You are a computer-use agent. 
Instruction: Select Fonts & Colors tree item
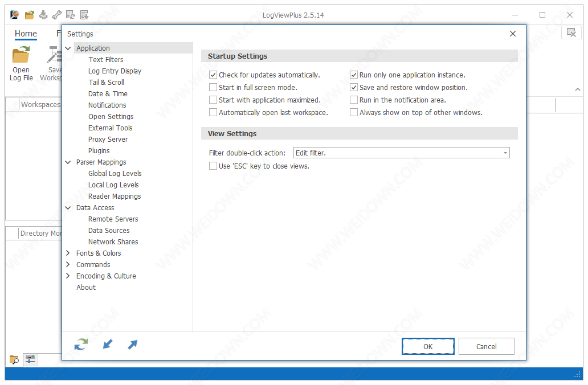pyautogui.click(x=99, y=253)
